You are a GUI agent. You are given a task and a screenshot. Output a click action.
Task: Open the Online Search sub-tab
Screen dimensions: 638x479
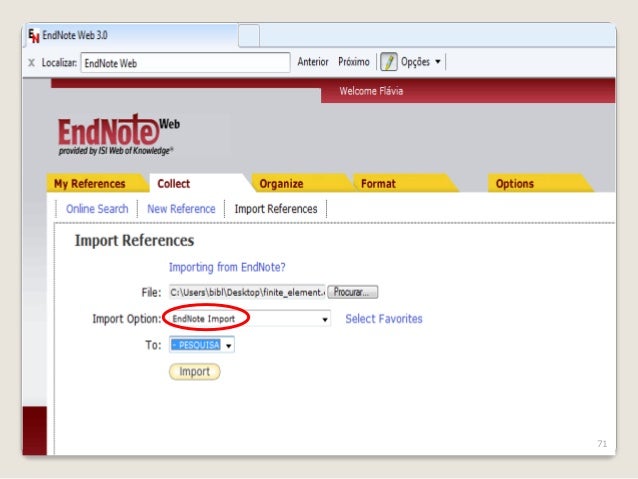[x=97, y=209]
